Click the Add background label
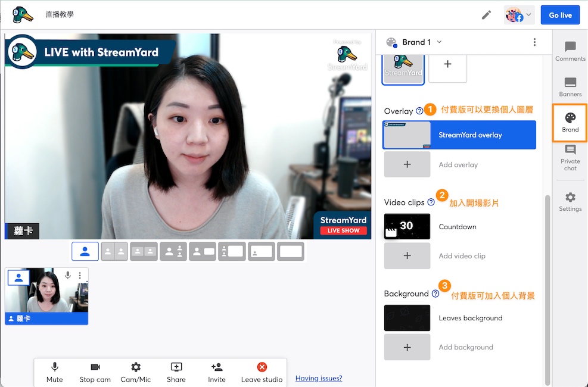 coord(466,347)
